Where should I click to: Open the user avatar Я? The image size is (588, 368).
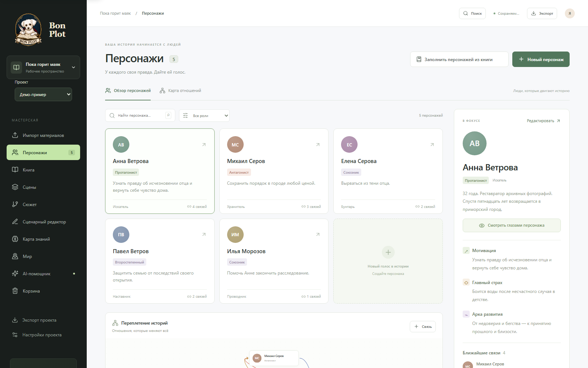(570, 13)
